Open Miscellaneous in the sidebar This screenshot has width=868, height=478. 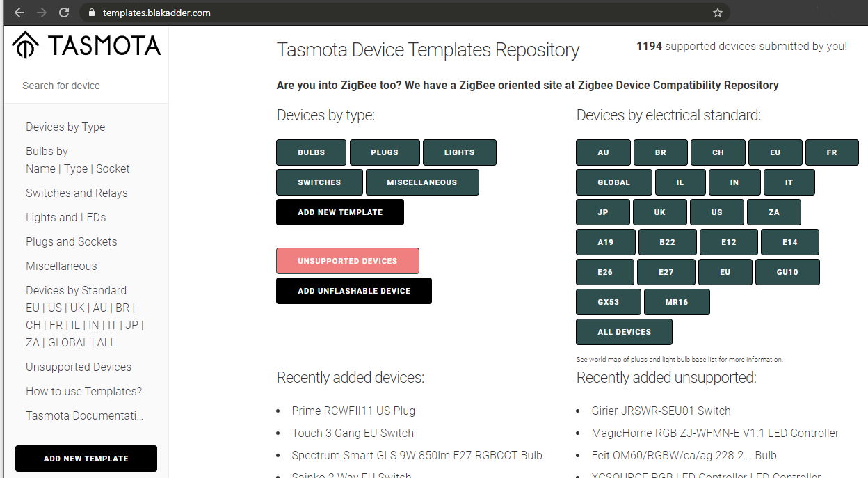(x=61, y=266)
